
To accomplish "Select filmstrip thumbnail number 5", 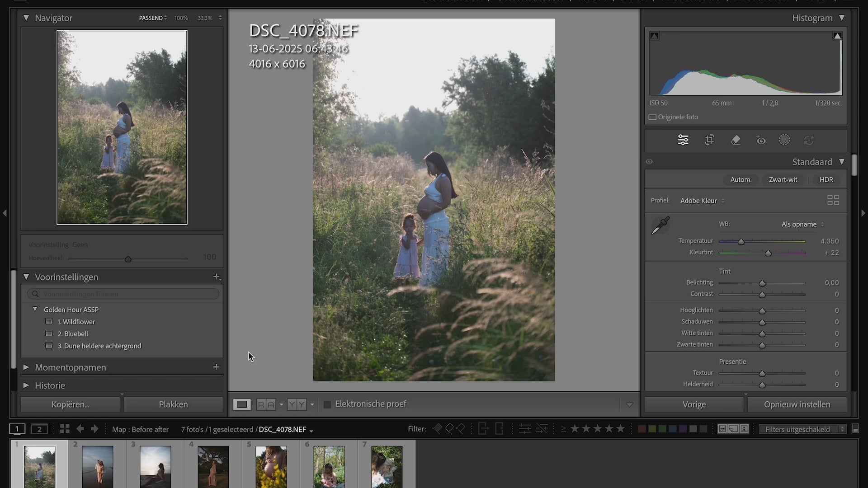I will pyautogui.click(x=271, y=466).
